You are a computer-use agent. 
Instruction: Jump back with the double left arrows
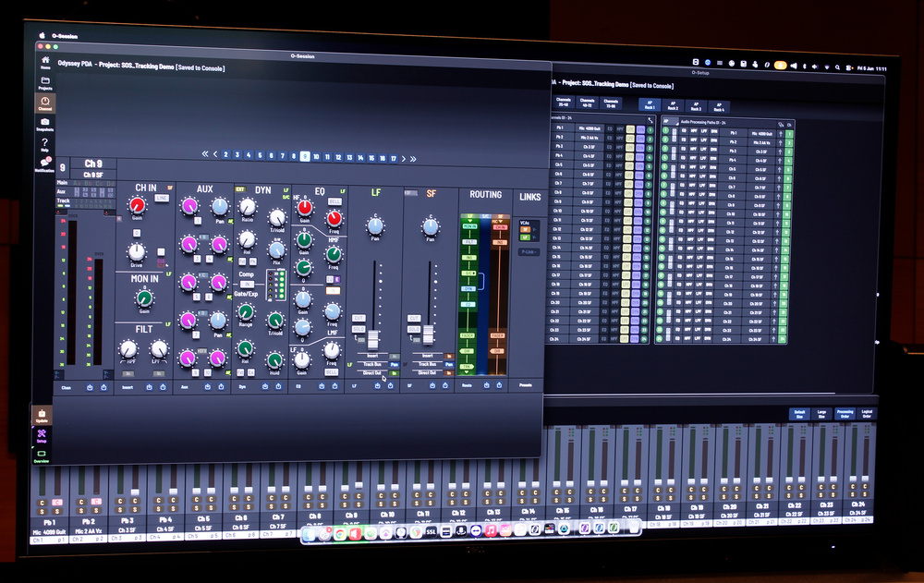point(205,154)
